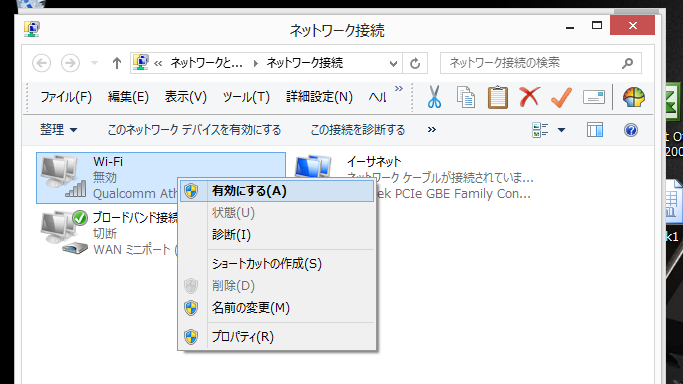Screen dimensions: 683x384
Task: Choose ショートカットの作成(S) in context menu
Action: tap(277, 264)
